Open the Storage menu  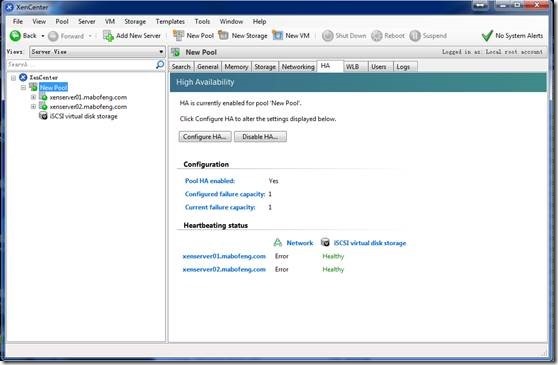(135, 21)
